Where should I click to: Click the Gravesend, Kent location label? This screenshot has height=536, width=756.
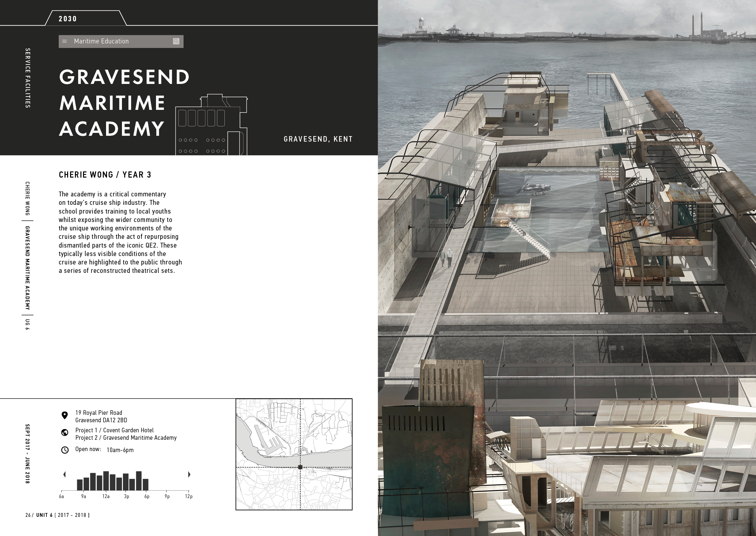point(318,139)
